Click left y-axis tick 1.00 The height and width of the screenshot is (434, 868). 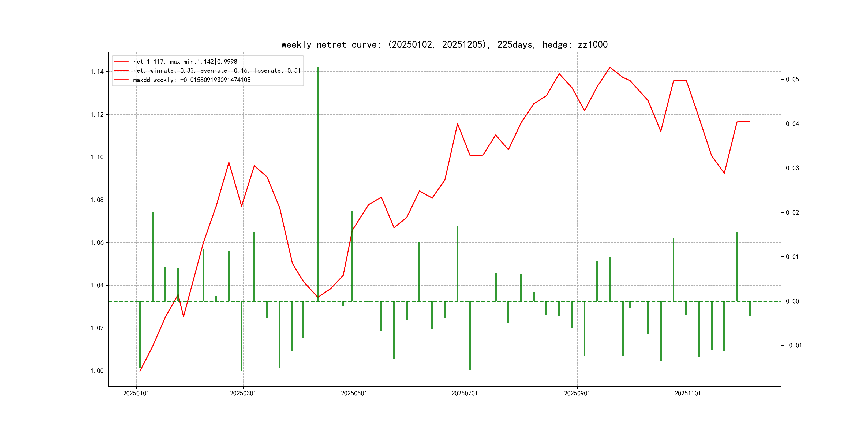(x=97, y=371)
